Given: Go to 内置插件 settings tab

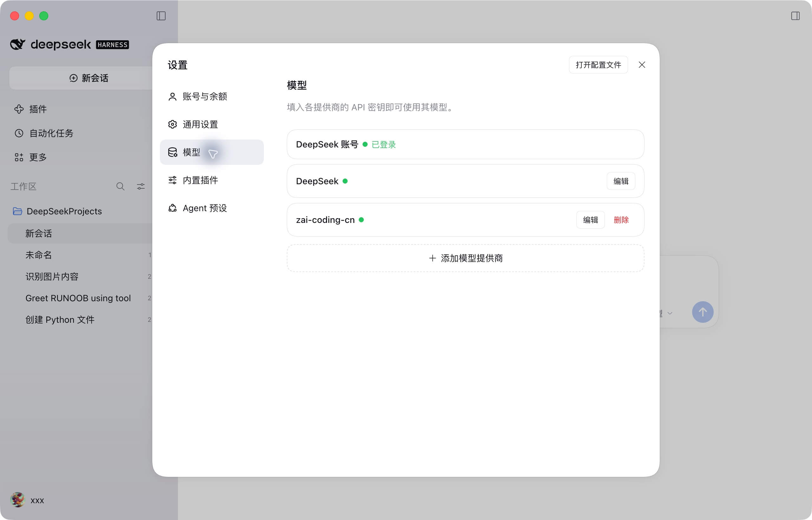Looking at the screenshot, I should [212, 180].
